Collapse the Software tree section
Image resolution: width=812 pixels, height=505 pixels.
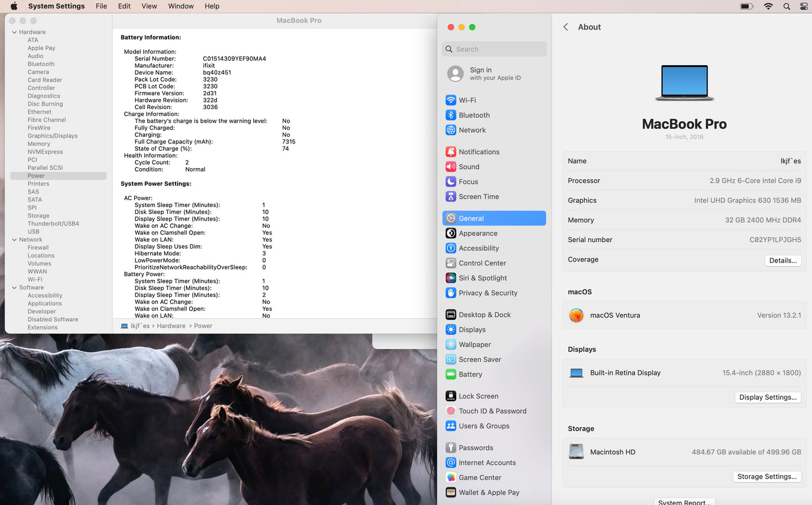click(14, 287)
